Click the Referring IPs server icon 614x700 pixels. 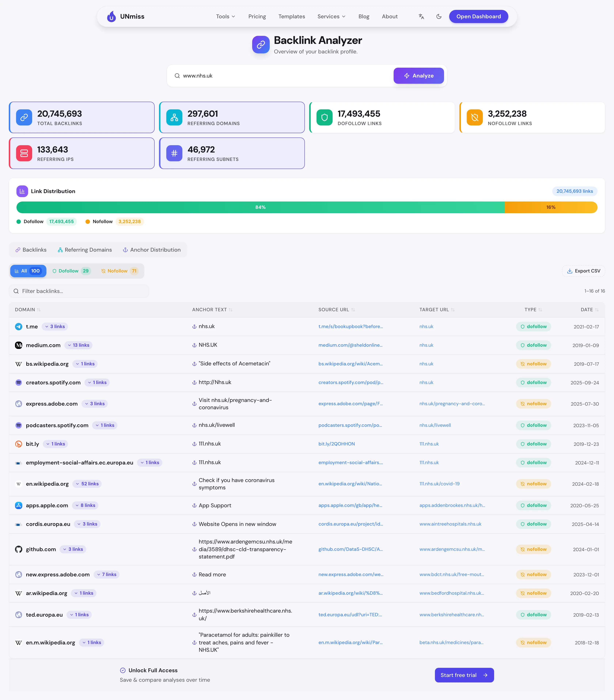24,153
